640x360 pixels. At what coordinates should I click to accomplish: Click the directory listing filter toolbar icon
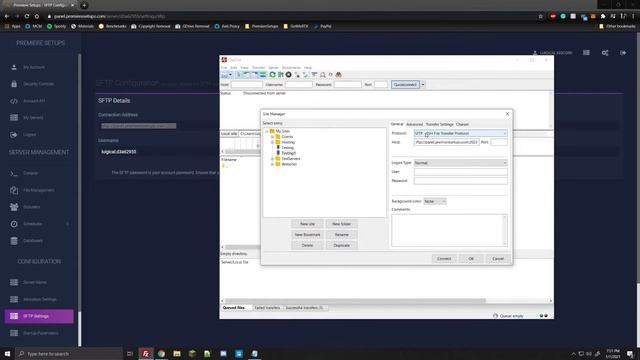click(314, 75)
